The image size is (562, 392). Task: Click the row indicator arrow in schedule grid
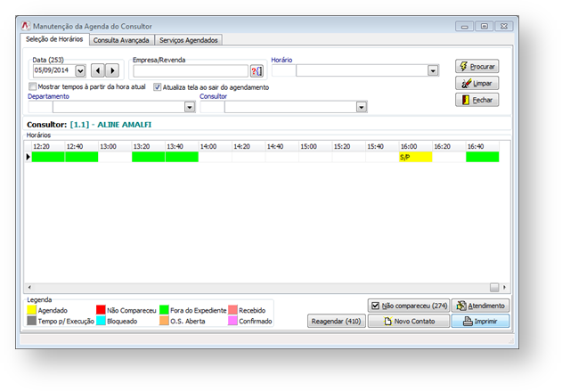click(x=28, y=157)
